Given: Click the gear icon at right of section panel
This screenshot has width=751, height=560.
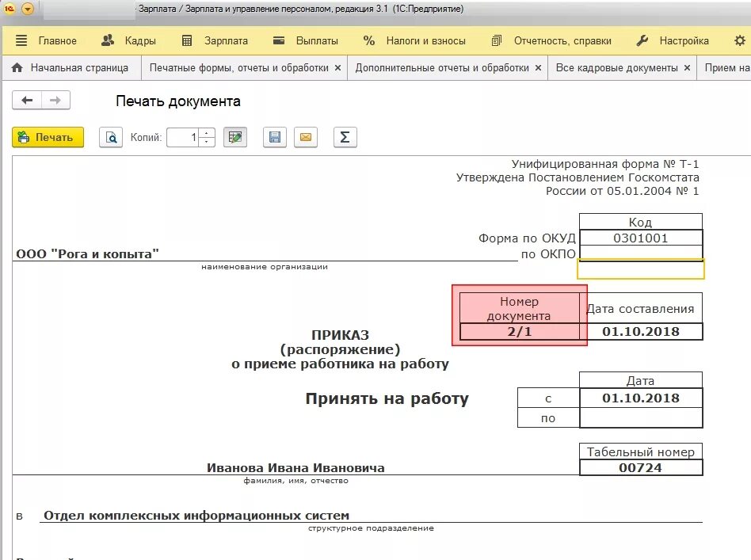Looking at the screenshot, I should (x=740, y=40).
